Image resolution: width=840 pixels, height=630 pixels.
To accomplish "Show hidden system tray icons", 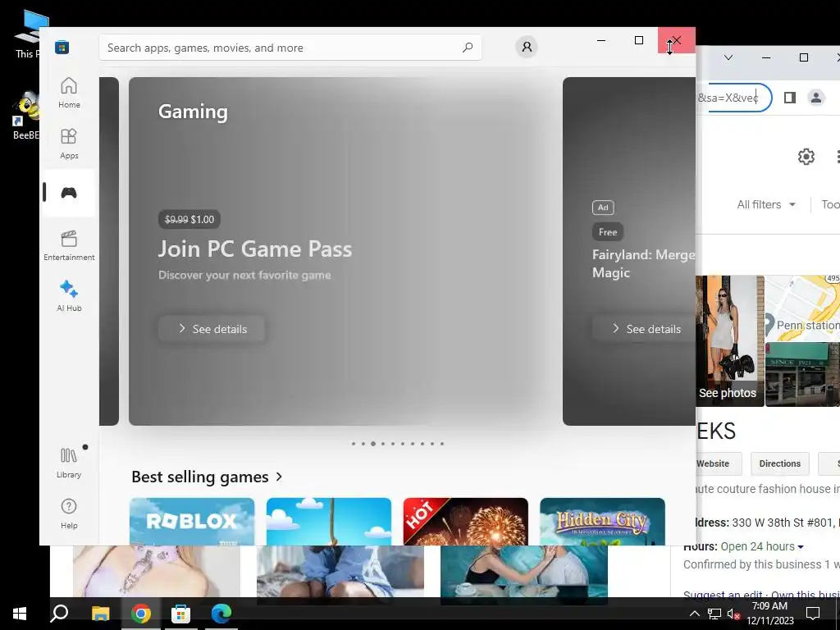I will 694,614.
